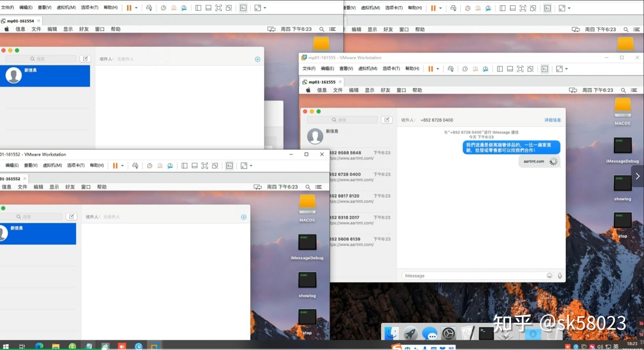This screenshot has height=350, width=644.
Task: Expand the pause dropdown arrow in 01-161552
Action: (x=122, y=166)
